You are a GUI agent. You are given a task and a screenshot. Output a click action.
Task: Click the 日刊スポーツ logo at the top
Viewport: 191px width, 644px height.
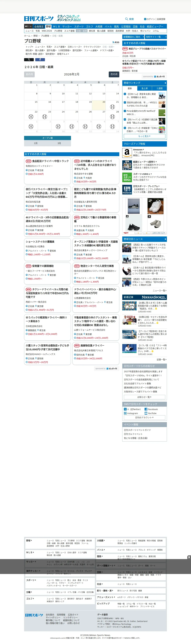[x=39, y=19]
